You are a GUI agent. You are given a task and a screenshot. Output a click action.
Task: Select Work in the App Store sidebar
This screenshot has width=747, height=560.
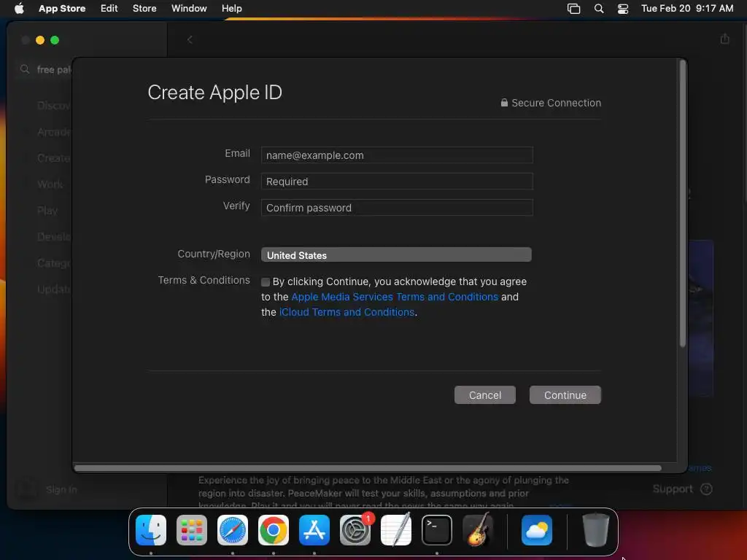[50, 184]
